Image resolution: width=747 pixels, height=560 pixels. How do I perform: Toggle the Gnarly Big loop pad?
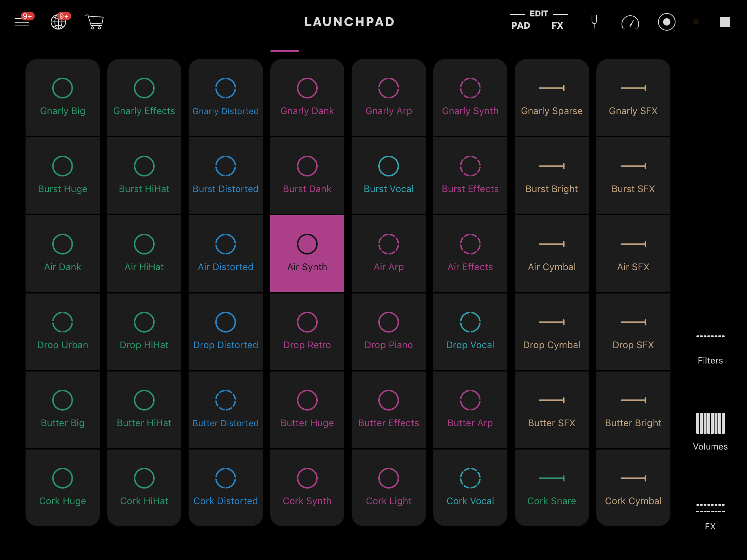62,97
